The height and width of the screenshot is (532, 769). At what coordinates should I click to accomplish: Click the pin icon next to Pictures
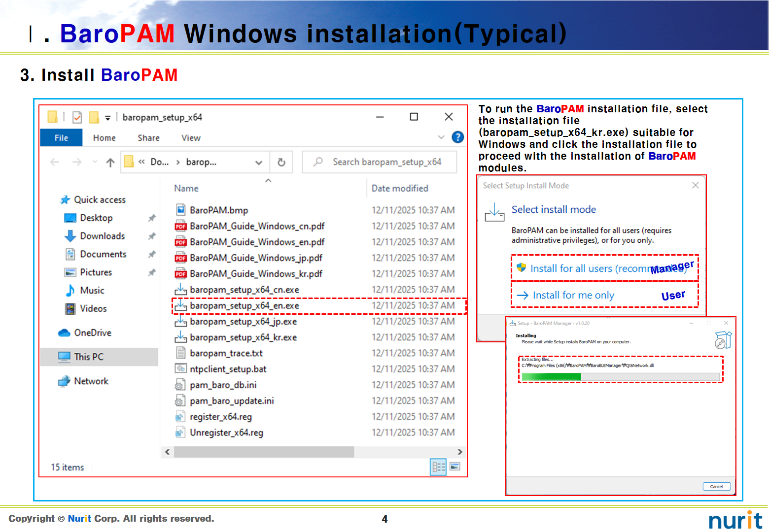point(152,272)
